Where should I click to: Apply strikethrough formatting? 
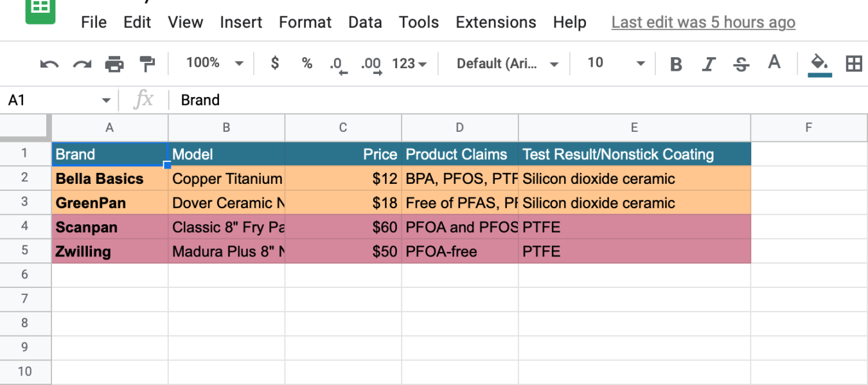741,63
